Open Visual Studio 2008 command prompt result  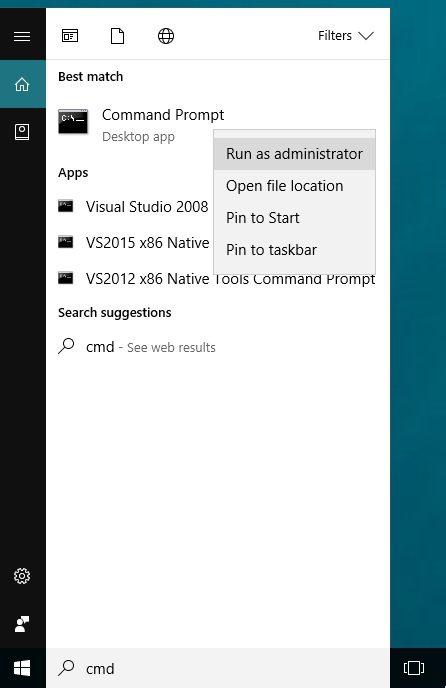click(x=130, y=207)
